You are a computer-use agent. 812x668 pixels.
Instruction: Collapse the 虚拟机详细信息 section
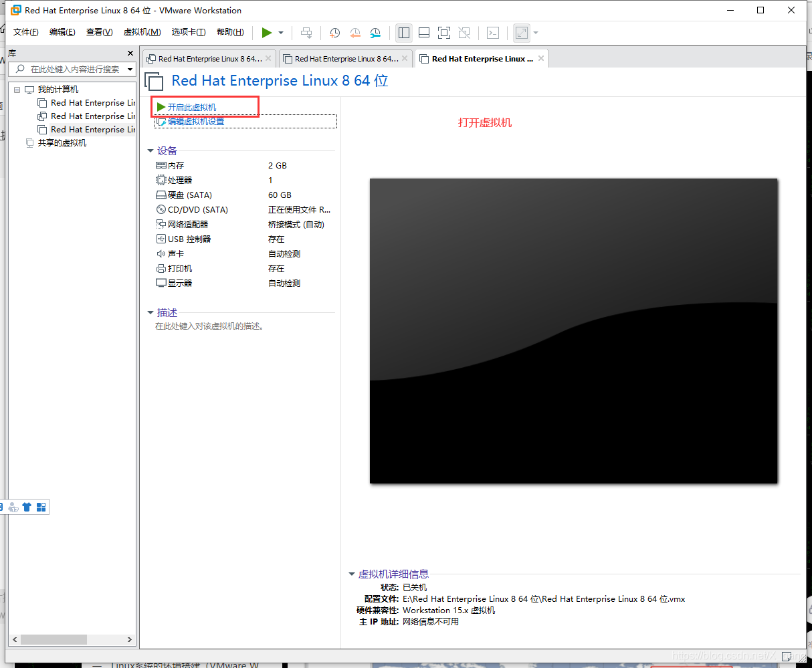click(x=352, y=574)
